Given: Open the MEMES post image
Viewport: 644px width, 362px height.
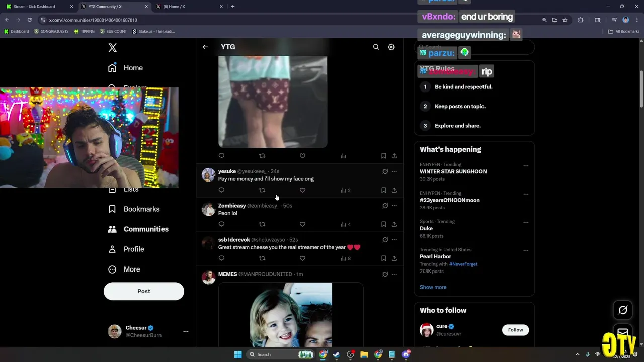Looking at the screenshot, I should point(291,314).
